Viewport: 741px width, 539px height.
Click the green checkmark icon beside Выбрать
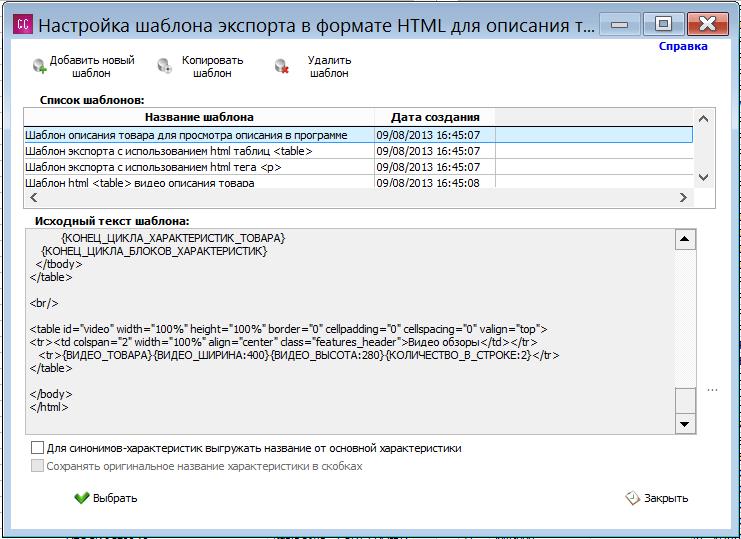pyautogui.click(x=82, y=498)
